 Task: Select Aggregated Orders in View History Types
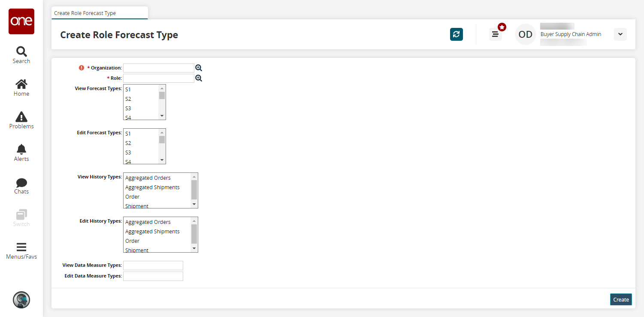click(x=157, y=178)
